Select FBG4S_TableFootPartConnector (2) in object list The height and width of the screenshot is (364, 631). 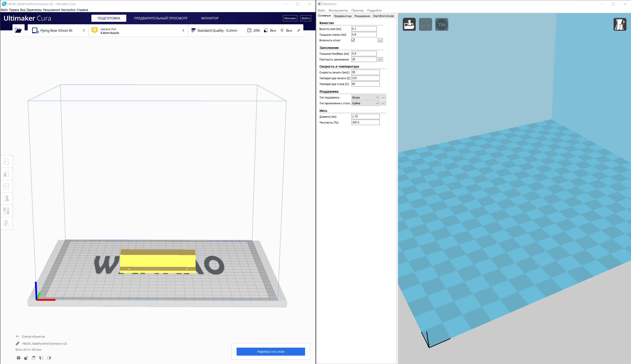click(45, 343)
